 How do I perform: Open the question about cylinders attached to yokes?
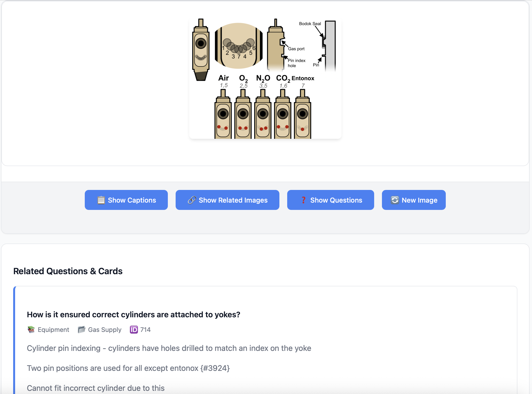point(133,314)
